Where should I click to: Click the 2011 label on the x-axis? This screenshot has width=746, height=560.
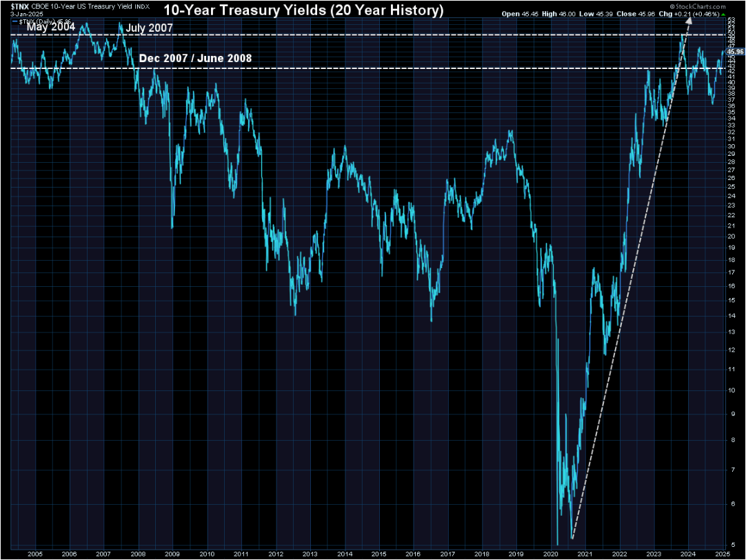point(241,554)
